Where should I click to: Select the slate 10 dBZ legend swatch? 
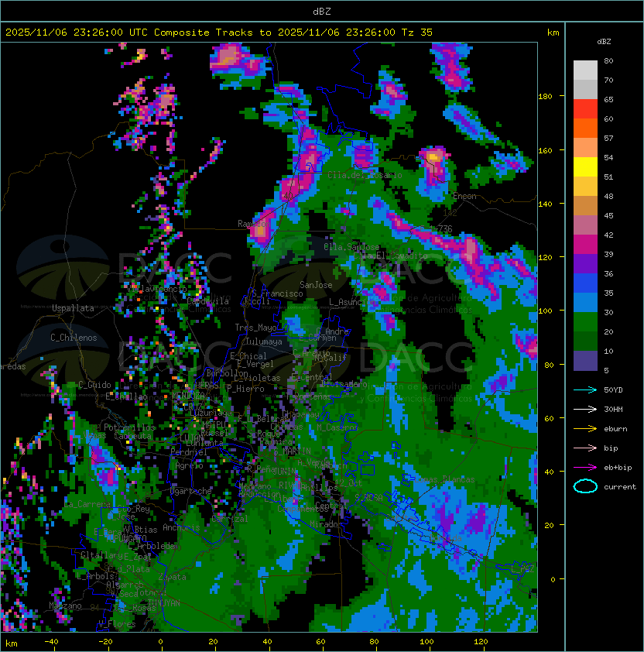tap(585, 361)
